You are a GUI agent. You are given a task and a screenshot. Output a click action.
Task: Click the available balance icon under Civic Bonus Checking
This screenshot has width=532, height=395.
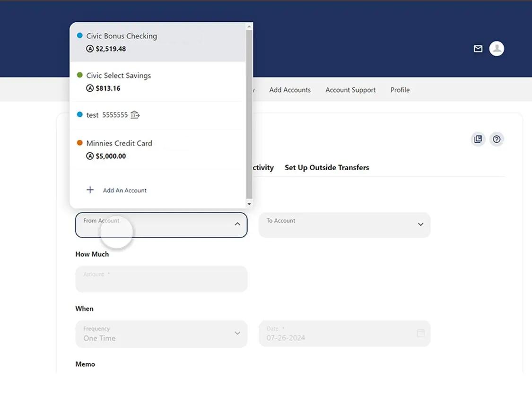(90, 48)
